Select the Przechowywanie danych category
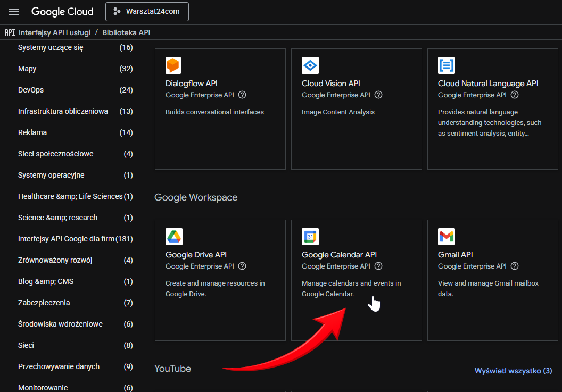The height and width of the screenshot is (392, 562). 59,366
